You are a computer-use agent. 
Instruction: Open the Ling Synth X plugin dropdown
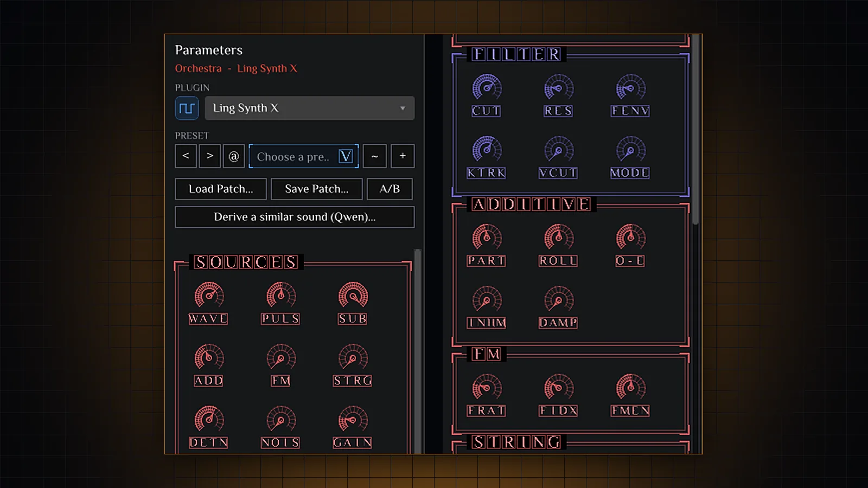[310, 108]
